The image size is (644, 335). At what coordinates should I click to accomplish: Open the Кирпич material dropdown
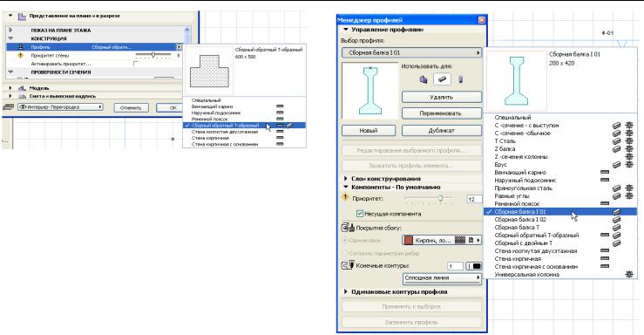click(x=442, y=240)
